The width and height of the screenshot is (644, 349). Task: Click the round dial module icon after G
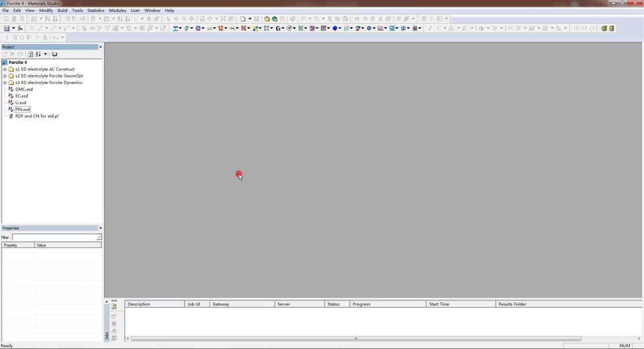(289, 28)
